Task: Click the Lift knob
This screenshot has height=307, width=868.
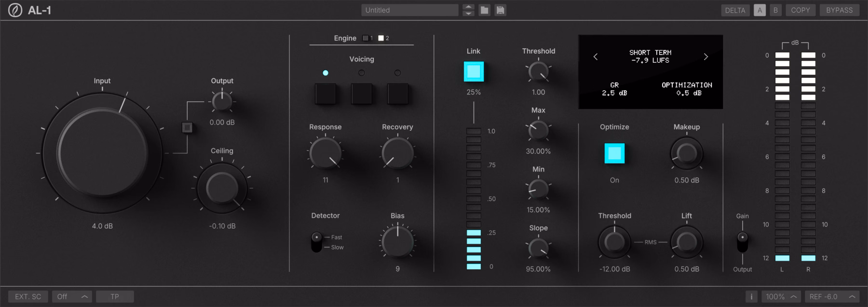Action: [687, 242]
